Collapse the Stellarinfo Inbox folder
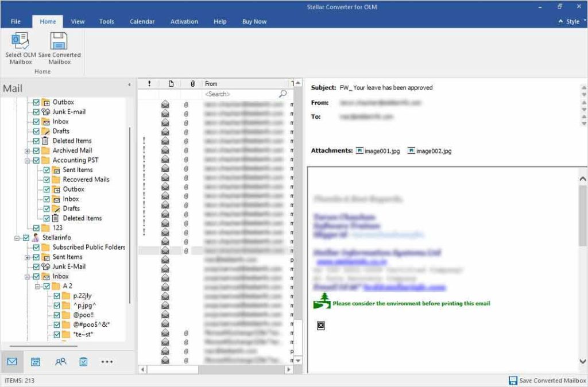Image resolution: width=588 pixels, height=387 pixels. 27,277
